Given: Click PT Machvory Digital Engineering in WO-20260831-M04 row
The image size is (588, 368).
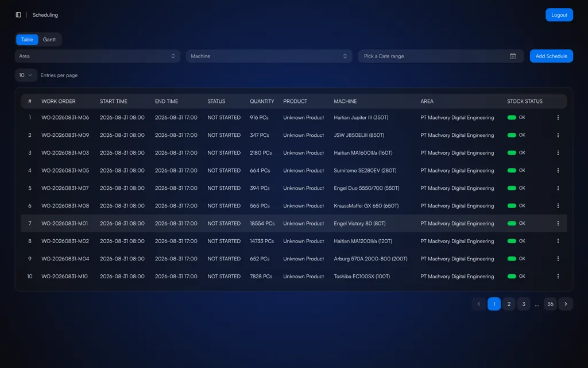Looking at the screenshot, I should click(457, 259).
